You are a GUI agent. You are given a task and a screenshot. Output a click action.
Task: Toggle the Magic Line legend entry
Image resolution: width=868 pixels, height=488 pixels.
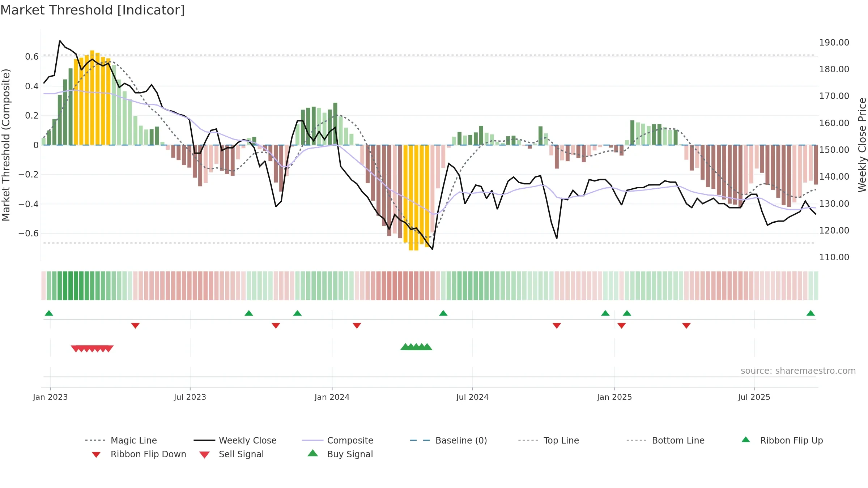(x=121, y=440)
